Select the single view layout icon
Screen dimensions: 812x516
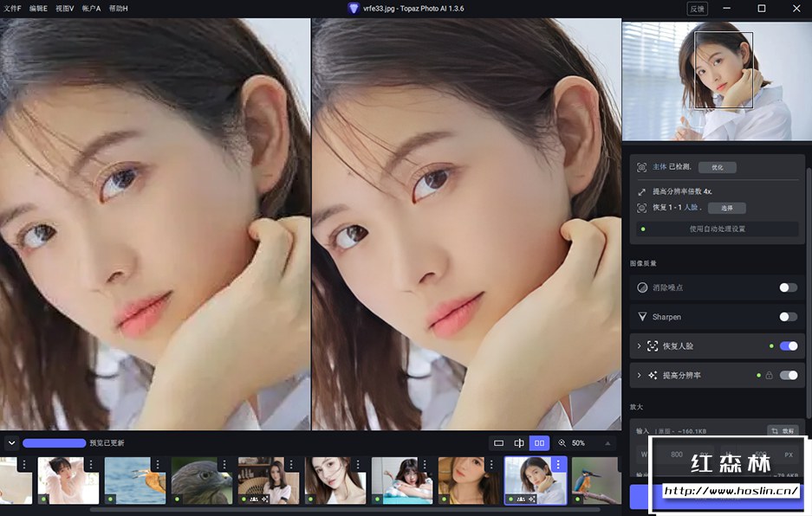tap(498, 442)
